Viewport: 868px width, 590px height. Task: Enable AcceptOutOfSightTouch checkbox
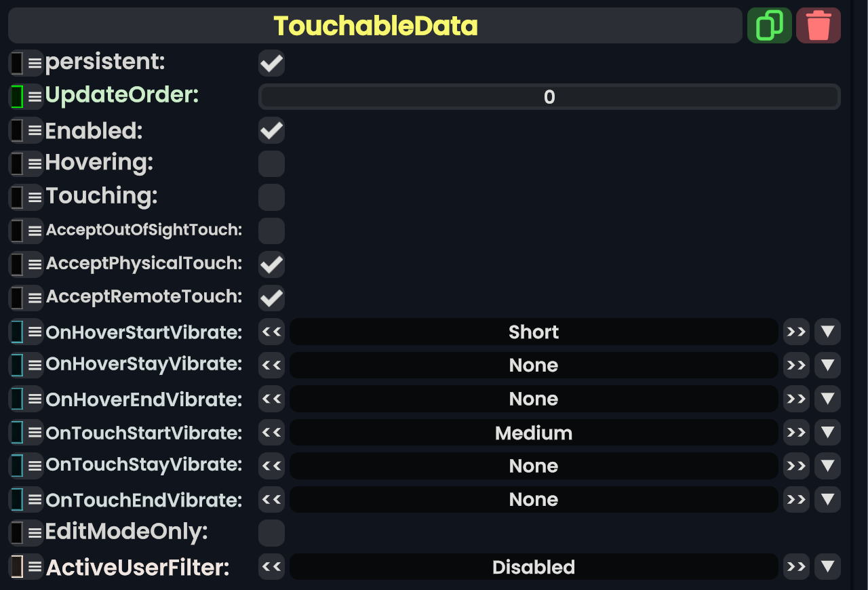pyautogui.click(x=271, y=231)
